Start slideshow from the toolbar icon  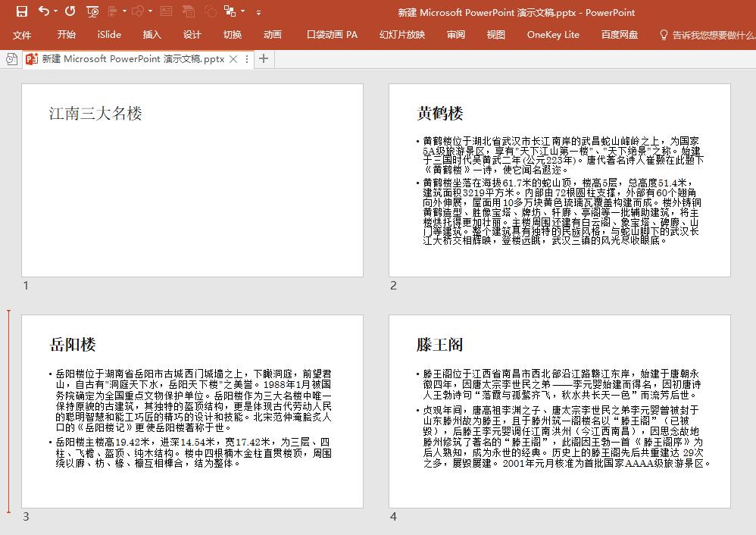pos(93,12)
